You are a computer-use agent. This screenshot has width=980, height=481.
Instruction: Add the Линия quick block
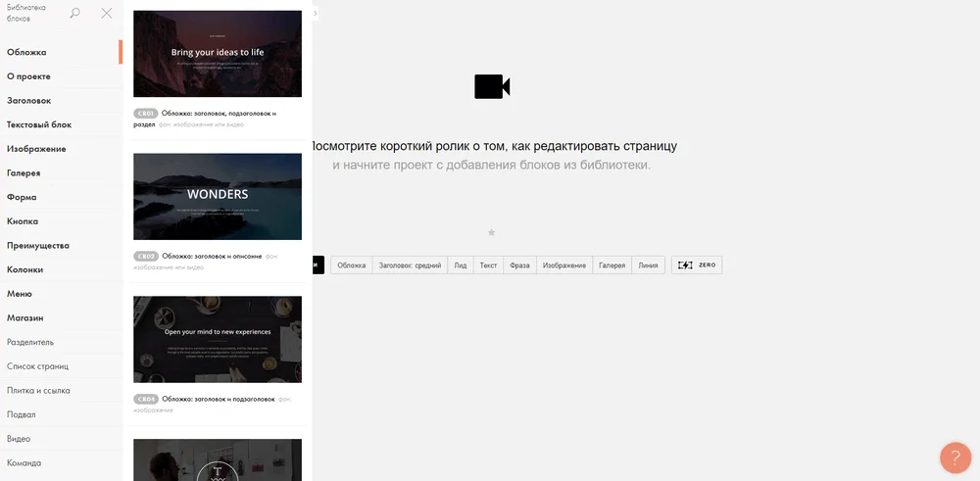648,265
